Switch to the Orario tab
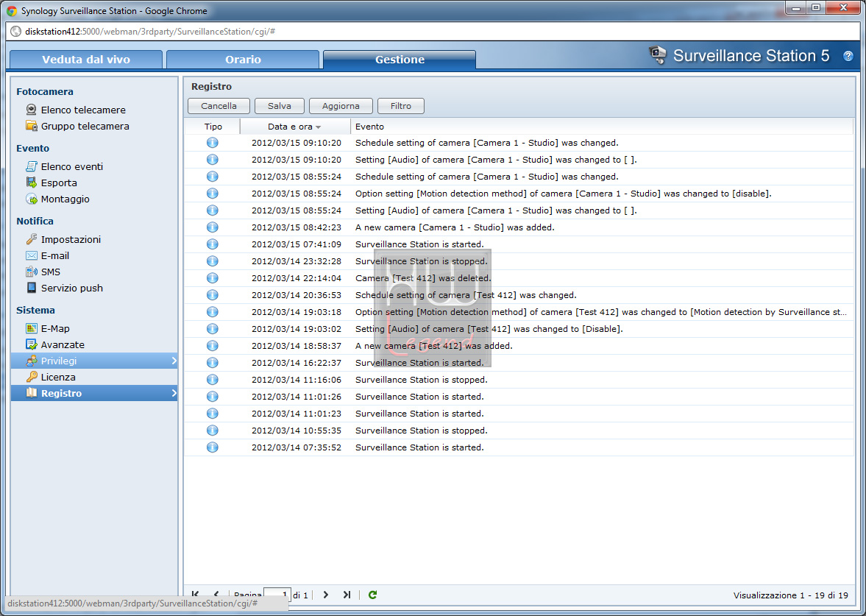 coord(243,59)
